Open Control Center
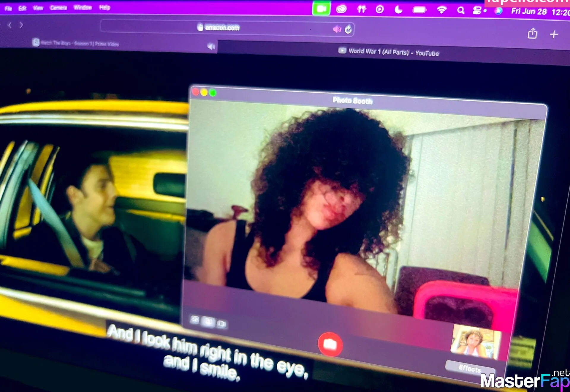This screenshot has height=392, width=570. [477, 11]
